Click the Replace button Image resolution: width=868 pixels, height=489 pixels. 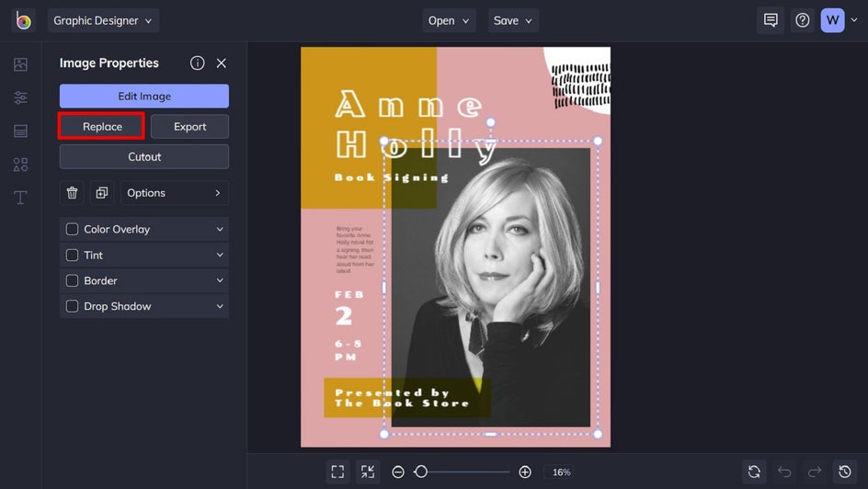click(x=102, y=127)
